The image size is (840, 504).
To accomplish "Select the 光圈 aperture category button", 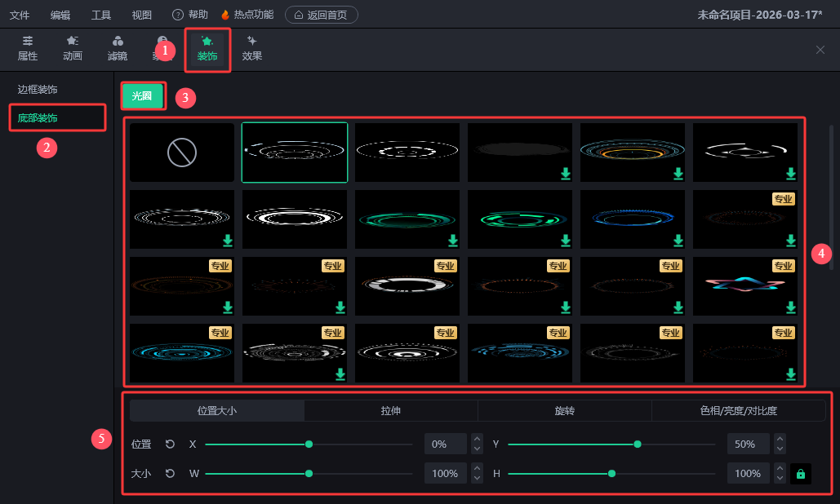I will coord(142,96).
